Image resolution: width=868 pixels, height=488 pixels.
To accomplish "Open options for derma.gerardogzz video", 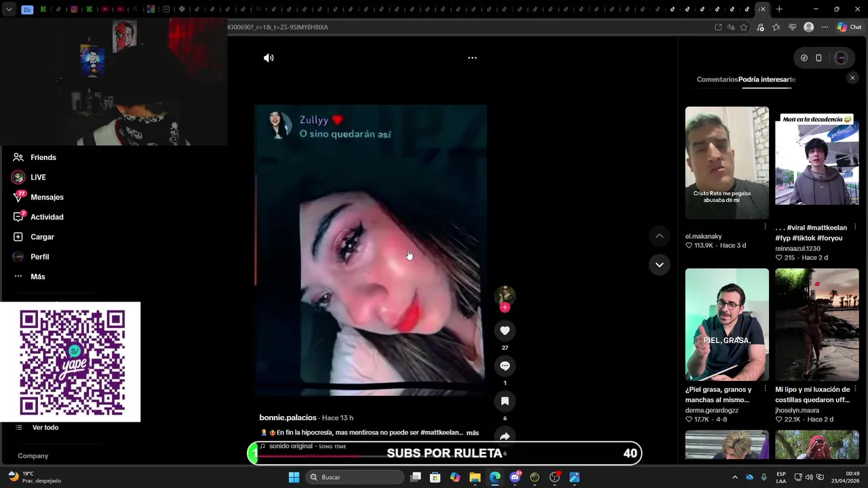I will [x=765, y=389].
